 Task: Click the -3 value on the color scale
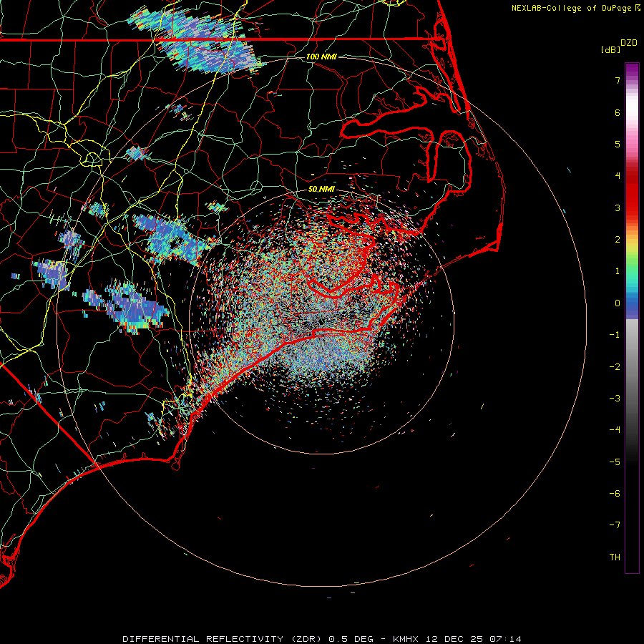615,399
